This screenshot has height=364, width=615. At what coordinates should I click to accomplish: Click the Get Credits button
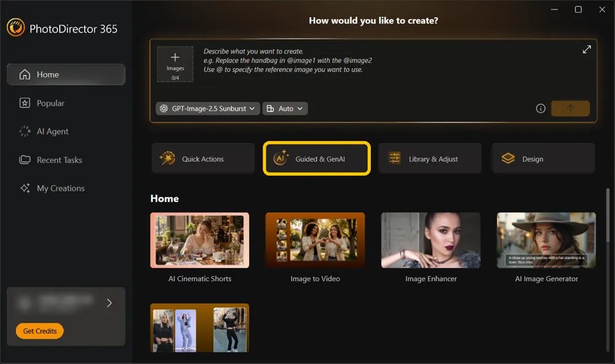pos(39,331)
